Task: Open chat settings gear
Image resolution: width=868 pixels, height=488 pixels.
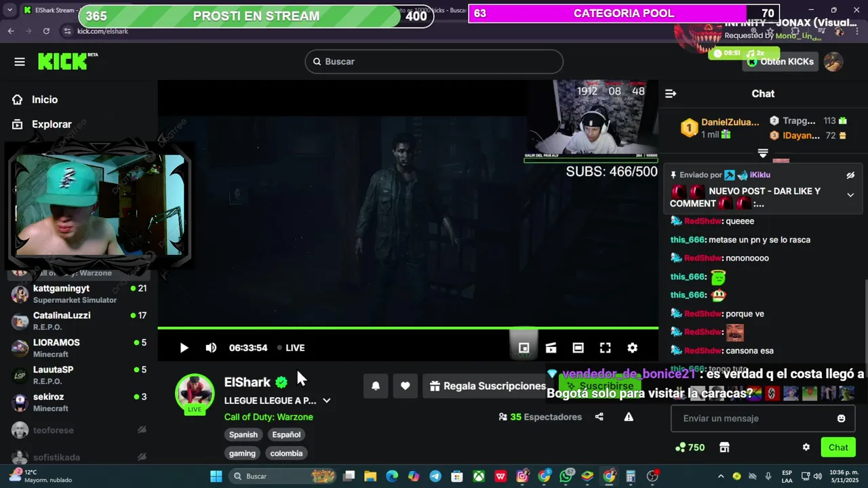Action: pyautogui.click(x=806, y=447)
